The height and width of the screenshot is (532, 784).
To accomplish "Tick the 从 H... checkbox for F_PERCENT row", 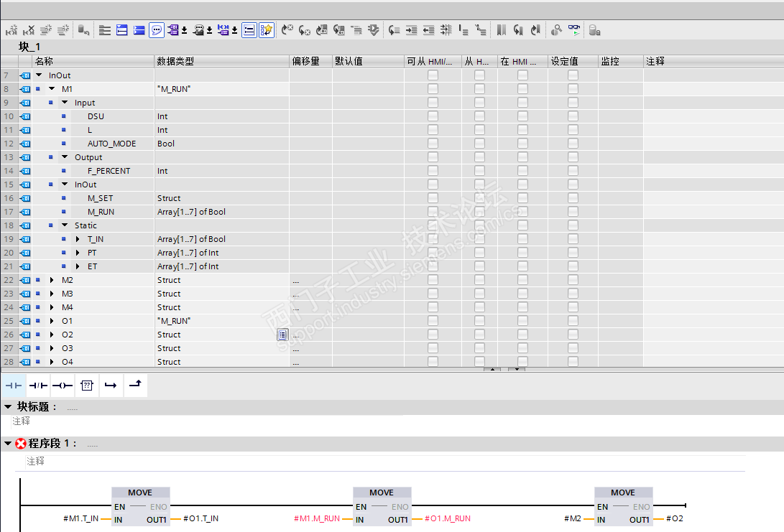I will (x=479, y=171).
